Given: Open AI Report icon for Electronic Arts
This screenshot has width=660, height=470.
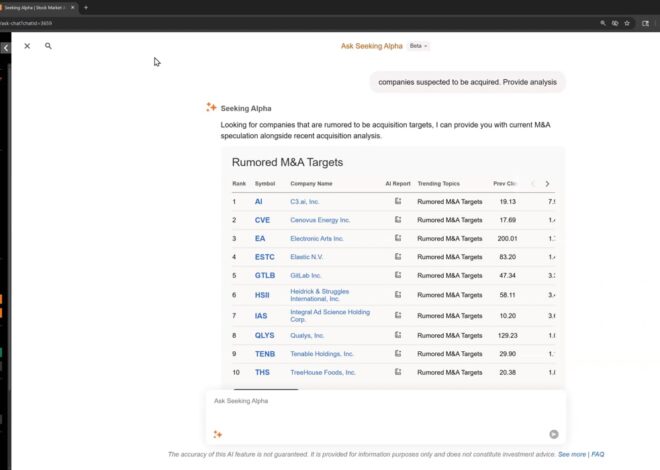Looking at the screenshot, I should click(x=397, y=238).
